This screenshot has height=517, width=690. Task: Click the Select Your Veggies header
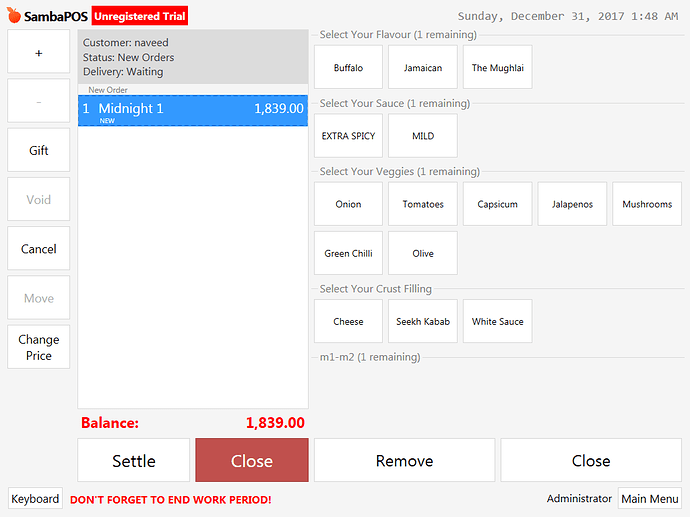[400, 171]
